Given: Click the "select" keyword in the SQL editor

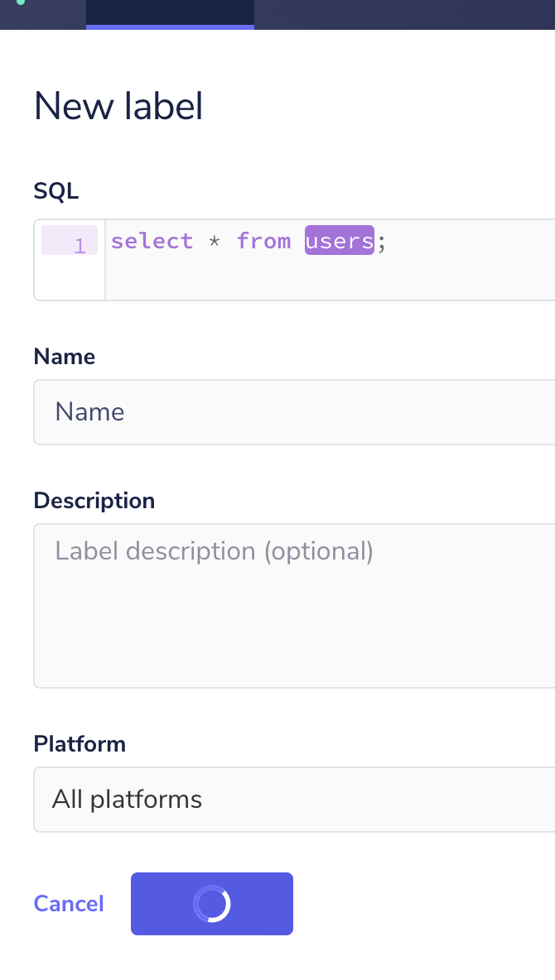Looking at the screenshot, I should [152, 241].
